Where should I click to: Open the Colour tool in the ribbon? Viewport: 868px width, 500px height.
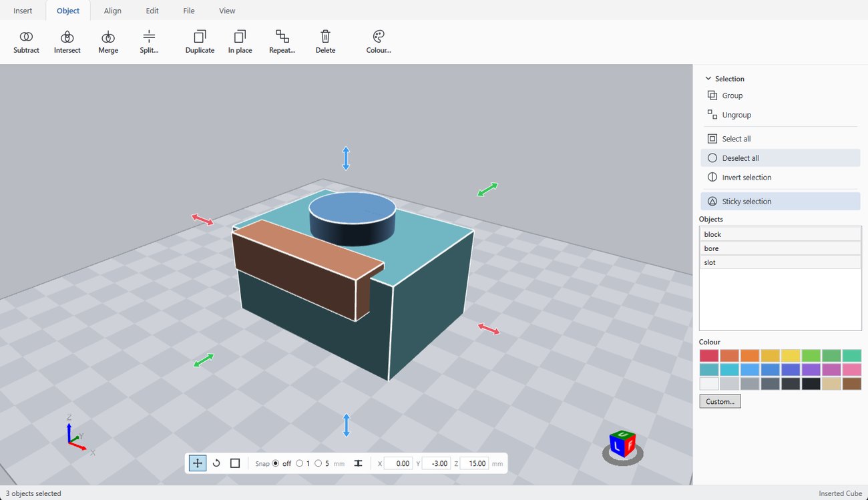(x=379, y=42)
